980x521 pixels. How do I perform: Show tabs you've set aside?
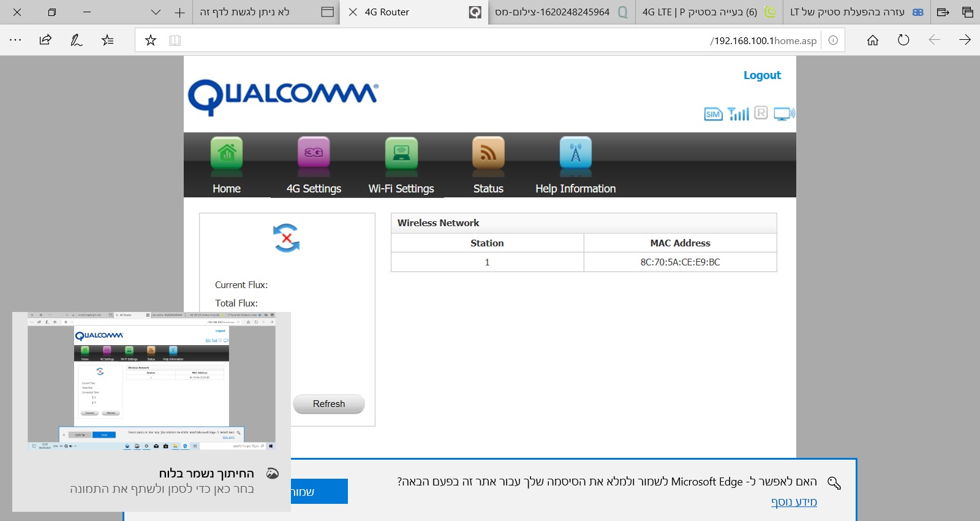(968, 12)
